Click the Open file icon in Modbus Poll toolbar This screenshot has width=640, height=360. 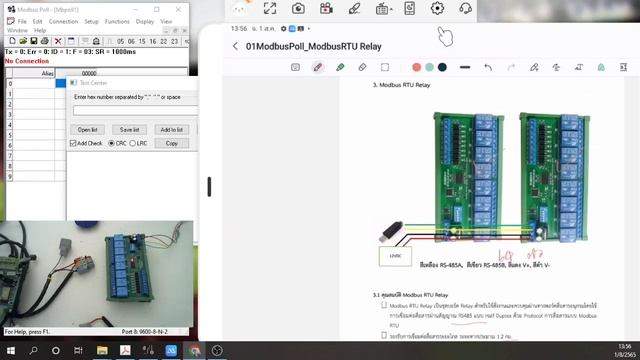click(23, 41)
